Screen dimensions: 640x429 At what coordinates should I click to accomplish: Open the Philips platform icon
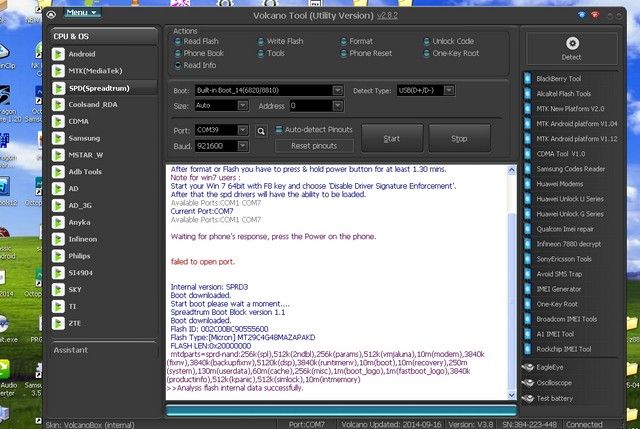[x=58, y=256]
